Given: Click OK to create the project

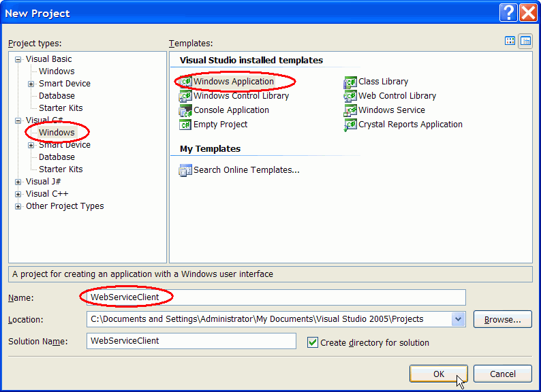Looking at the screenshot, I should [439, 374].
